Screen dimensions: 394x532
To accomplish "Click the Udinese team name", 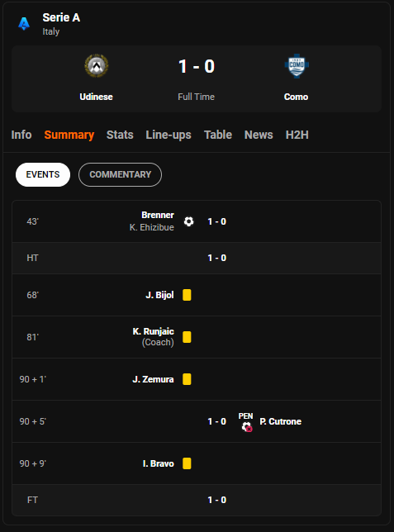I will pos(96,97).
